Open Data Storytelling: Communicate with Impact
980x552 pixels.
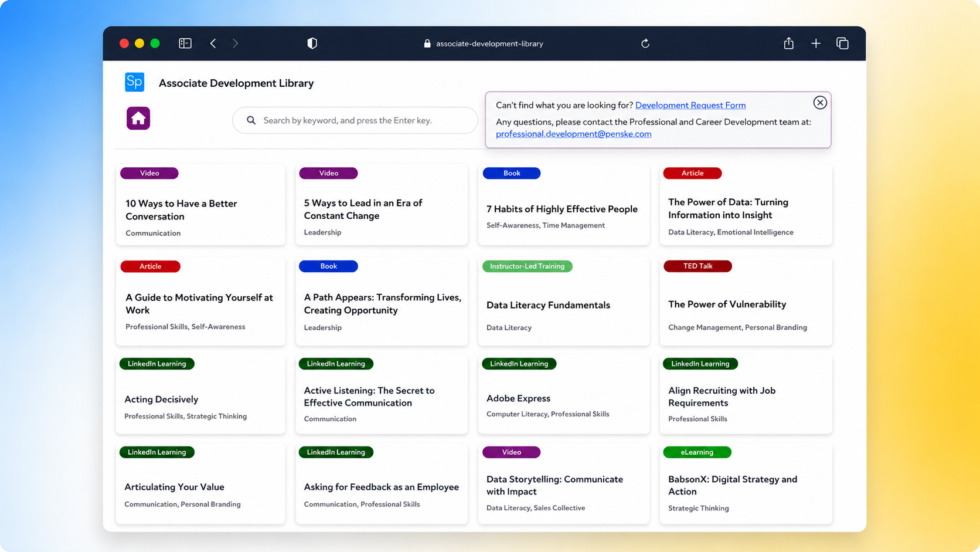click(564, 483)
